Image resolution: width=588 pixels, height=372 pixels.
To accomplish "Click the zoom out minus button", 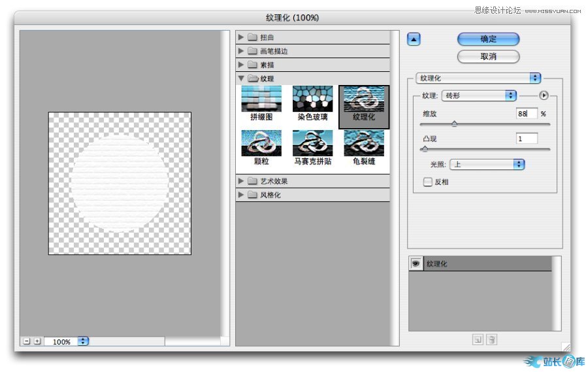I will tap(26, 341).
